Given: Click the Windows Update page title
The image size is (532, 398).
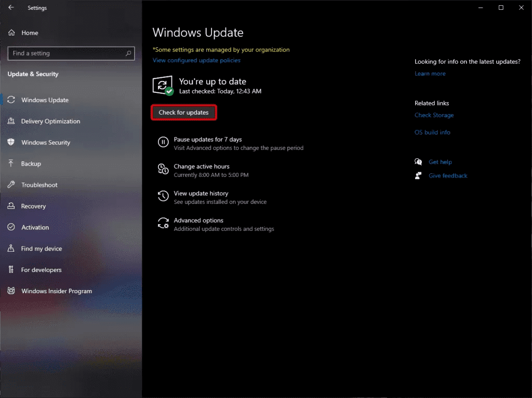Looking at the screenshot, I should pyautogui.click(x=198, y=33).
